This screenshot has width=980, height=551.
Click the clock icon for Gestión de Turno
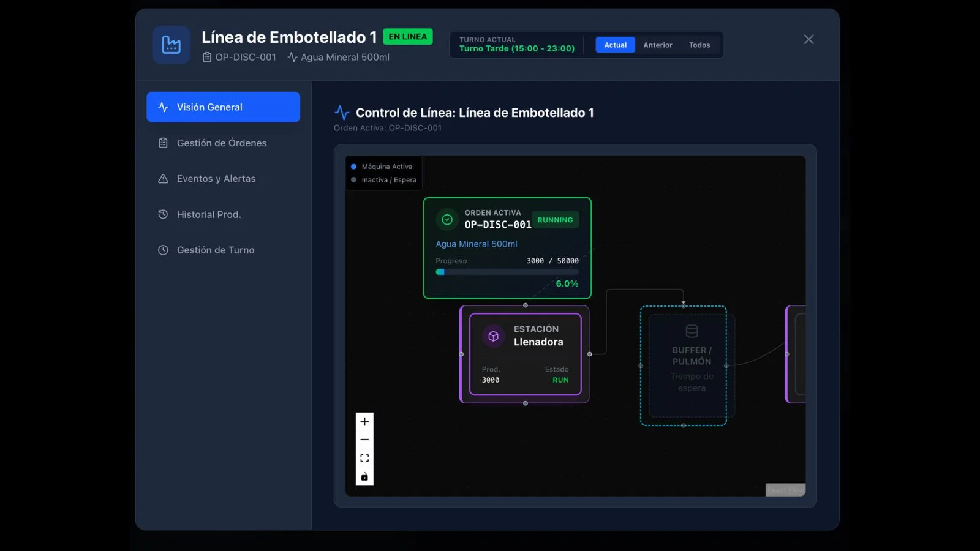(x=162, y=250)
